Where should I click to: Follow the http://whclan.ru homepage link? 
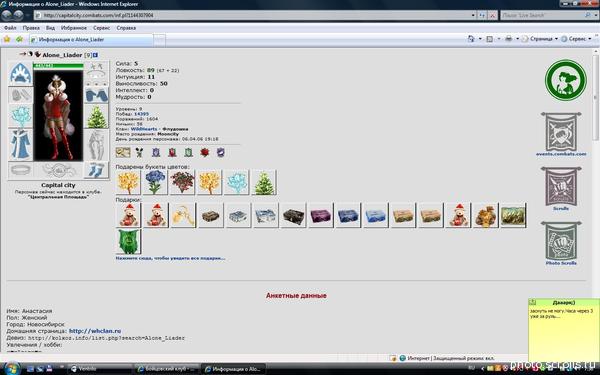click(95, 331)
